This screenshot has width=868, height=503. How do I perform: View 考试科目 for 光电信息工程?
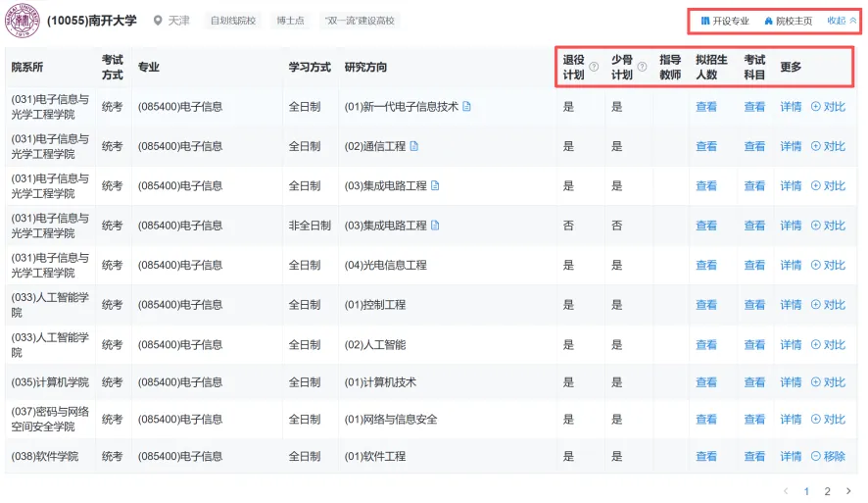754,265
